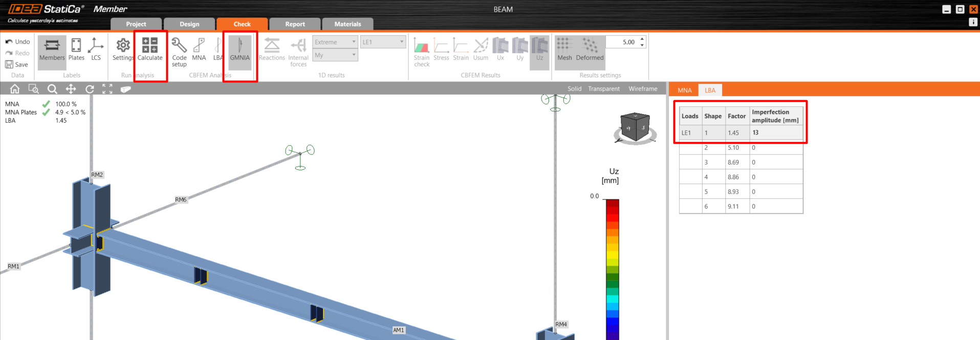The image size is (980, 340).
Task: Toggle the Members labels
Action: click(x=52, y=50)
